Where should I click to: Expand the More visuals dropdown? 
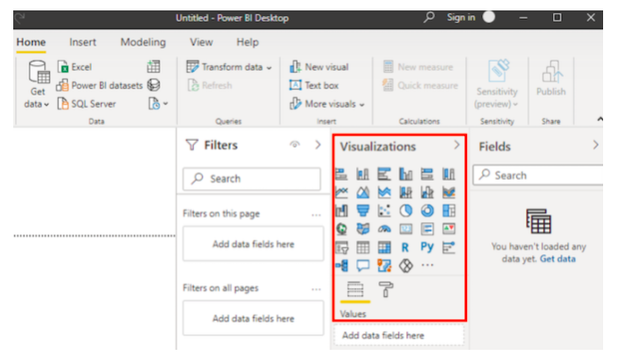pos(327,104)
